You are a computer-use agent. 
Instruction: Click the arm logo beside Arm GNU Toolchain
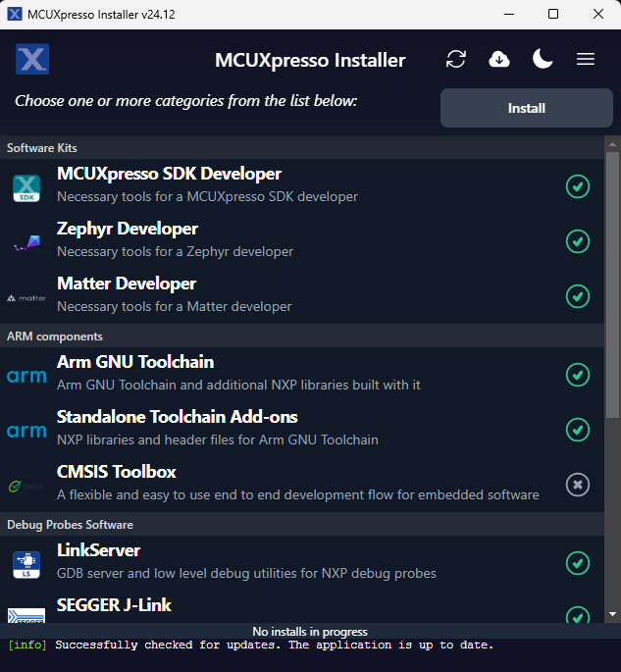coord(26,377)
